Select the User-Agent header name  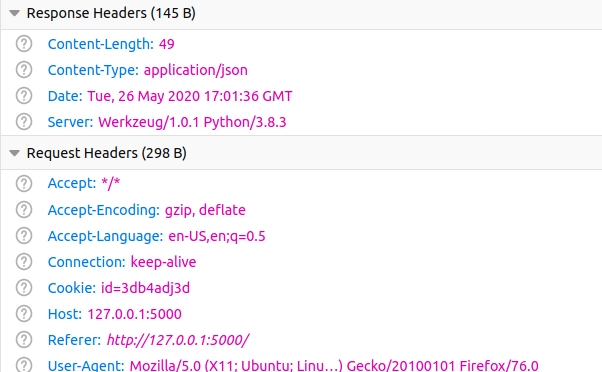(86, 365)
